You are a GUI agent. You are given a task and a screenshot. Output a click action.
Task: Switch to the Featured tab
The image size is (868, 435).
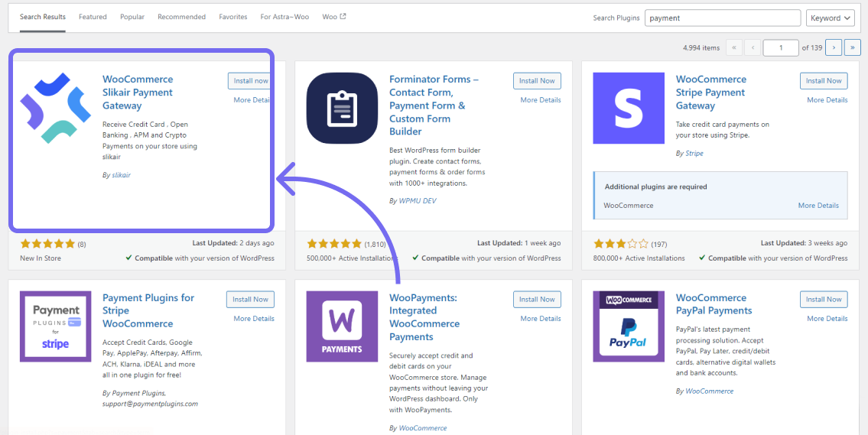[x=93, y=17]
